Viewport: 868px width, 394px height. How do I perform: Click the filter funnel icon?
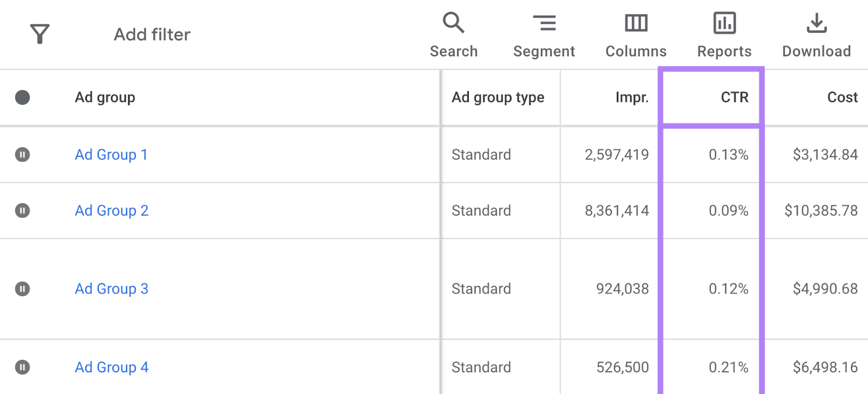coord(40,34)
